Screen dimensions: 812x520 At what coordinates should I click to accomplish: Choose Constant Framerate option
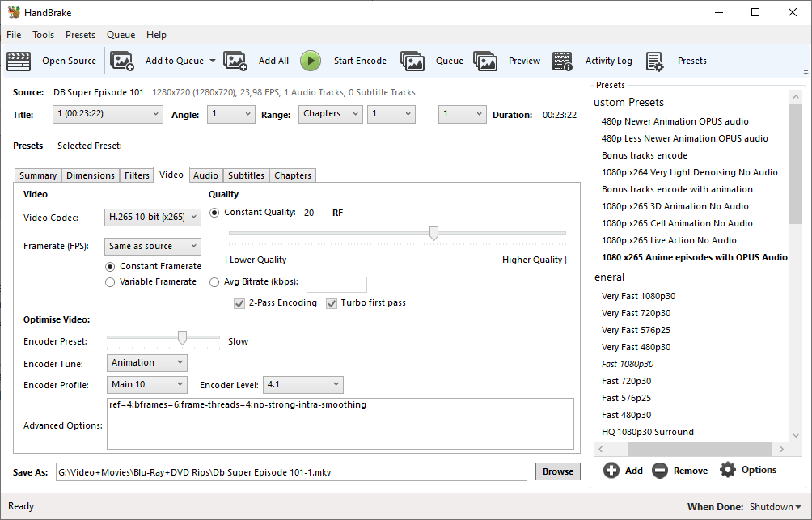[x=110, y=267]
